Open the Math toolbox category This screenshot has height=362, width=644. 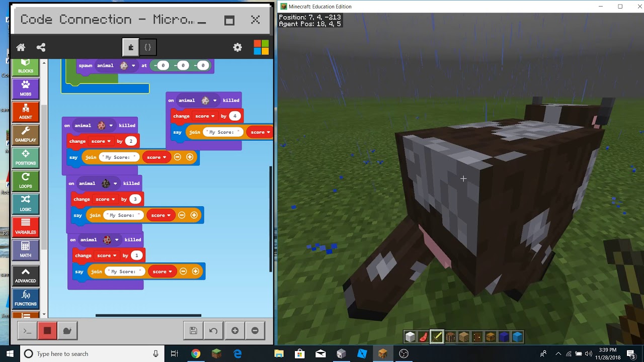point(26,250)
